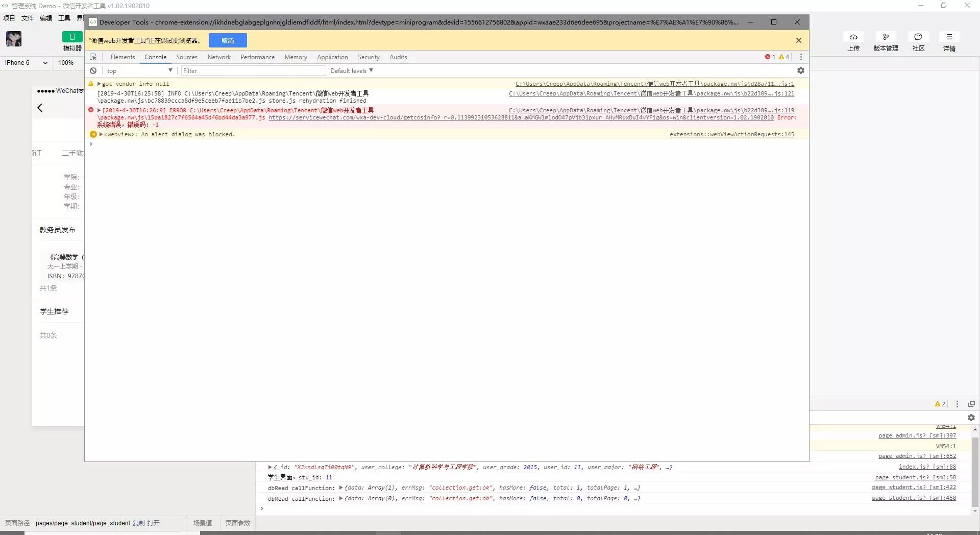Expand the dbRead result with Array(0)
Image resolution: width=980 pixels, height=535 pixels.
pyautogui.click(x=341, y=499)
